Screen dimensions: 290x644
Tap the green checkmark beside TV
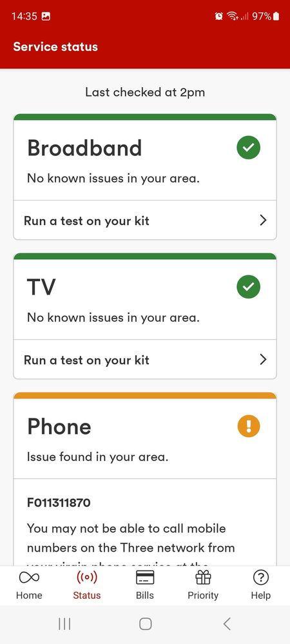click(x=249, y=287)
